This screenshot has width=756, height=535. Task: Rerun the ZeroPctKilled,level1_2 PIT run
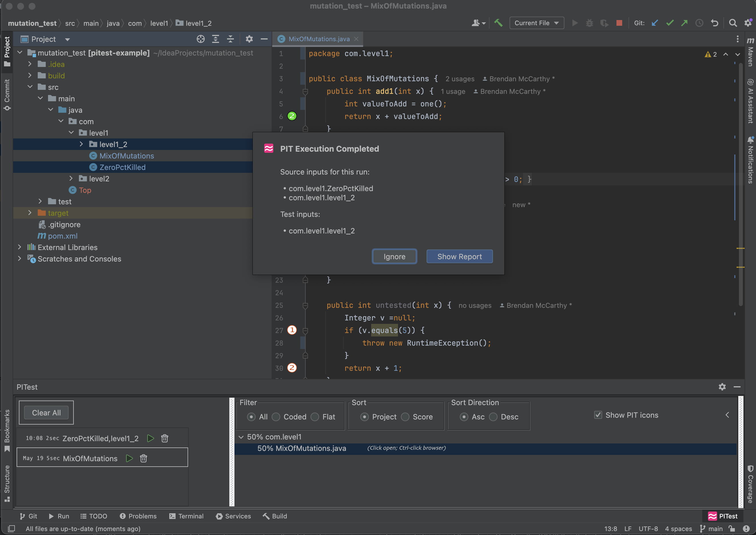(x=150, y=438)
